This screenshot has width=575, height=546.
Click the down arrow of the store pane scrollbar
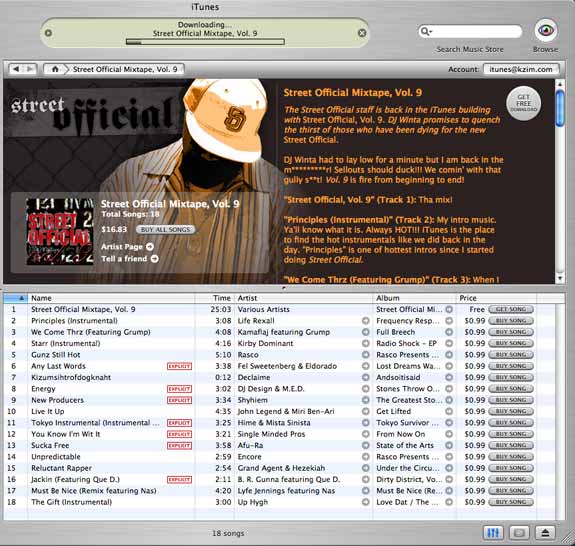(560, 278)
